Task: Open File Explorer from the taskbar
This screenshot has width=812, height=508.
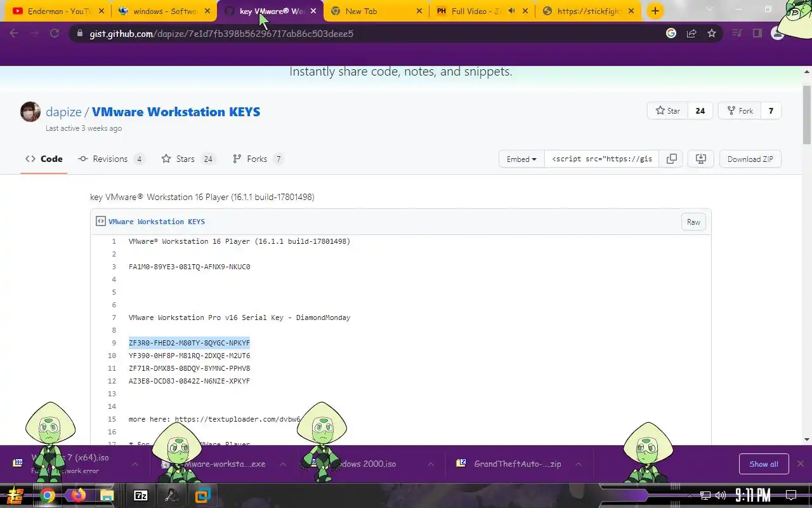Action: click(x=107, y=495)
